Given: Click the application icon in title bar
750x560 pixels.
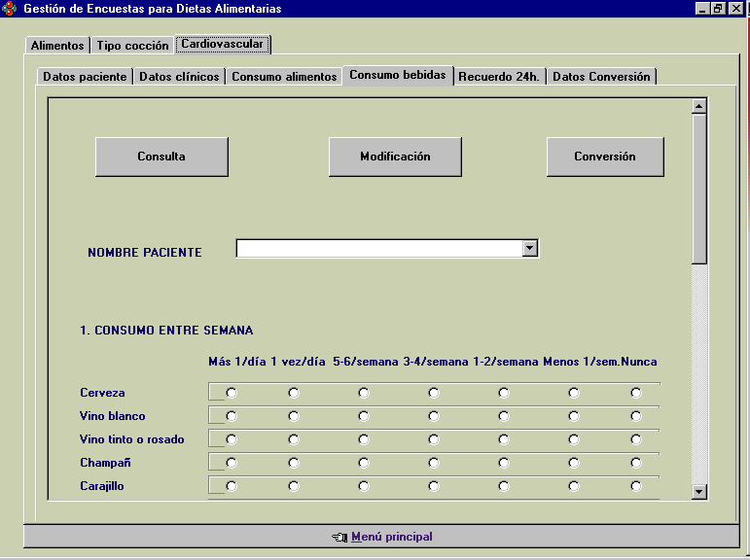Looking at the screenshot, I should tap(10, 9).
